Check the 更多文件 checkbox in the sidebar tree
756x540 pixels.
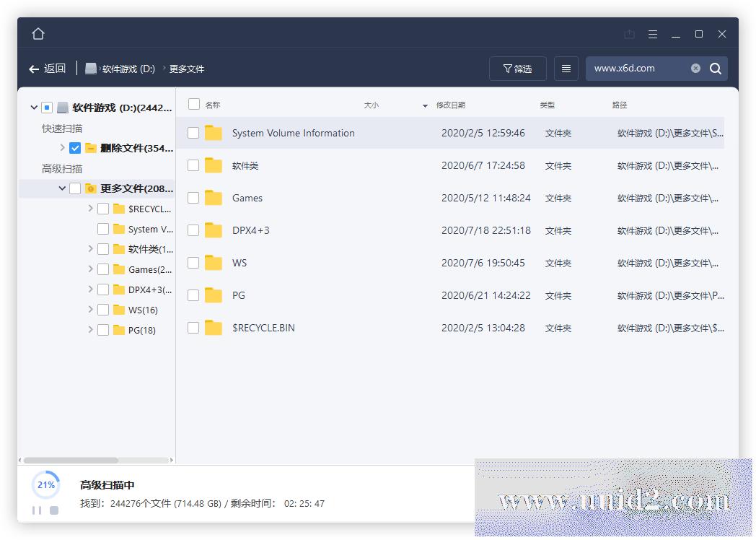(74, 188)
